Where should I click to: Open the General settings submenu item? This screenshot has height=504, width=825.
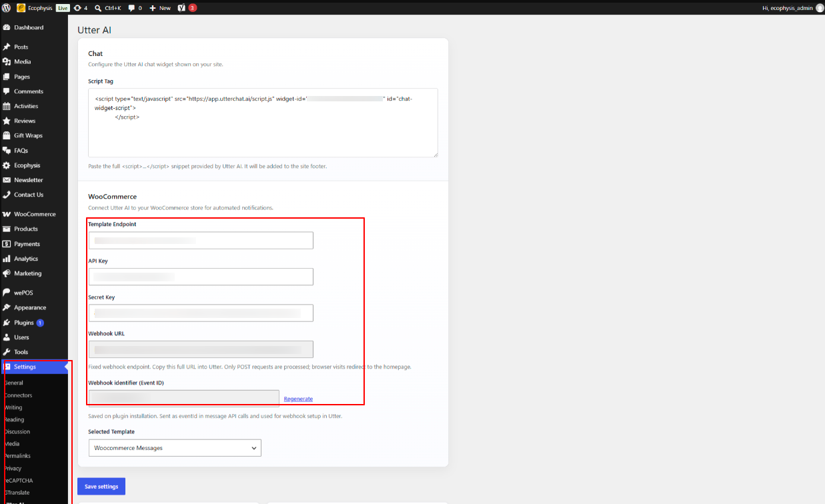pyautogui.click(x=14, y=383)
